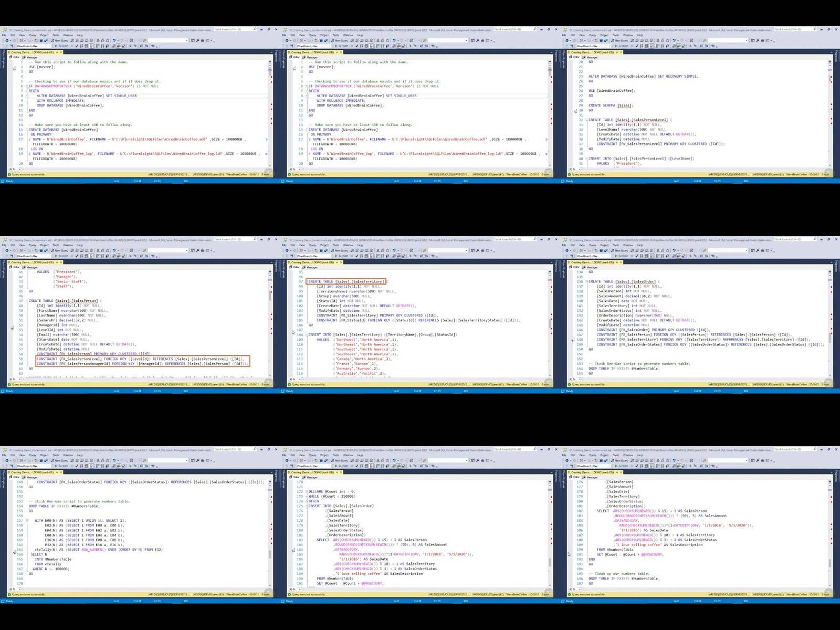840x630 pixels.
Task: Toggle IntelliSense Enabled in CREATE TABLE SalesOrder window
Action: point(652,256)
